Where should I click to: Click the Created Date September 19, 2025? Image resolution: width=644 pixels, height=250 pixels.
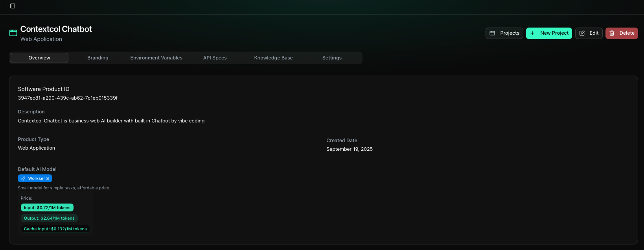click(350, 149)
